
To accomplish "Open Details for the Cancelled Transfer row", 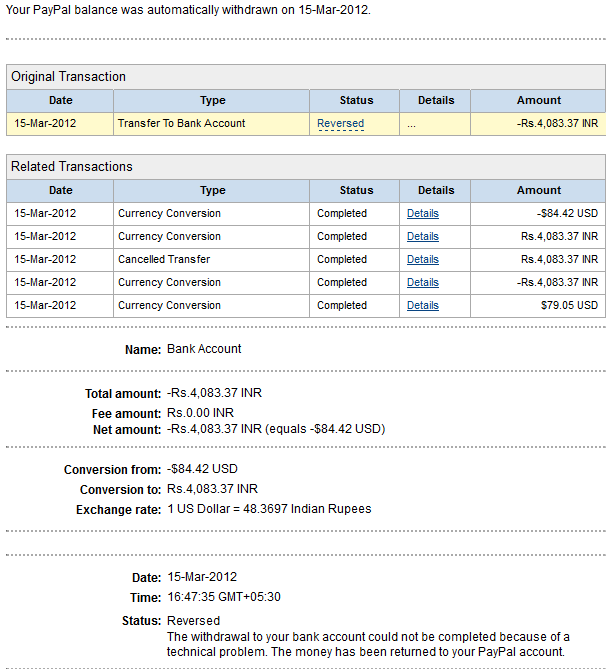I will [x=422, y=260].
